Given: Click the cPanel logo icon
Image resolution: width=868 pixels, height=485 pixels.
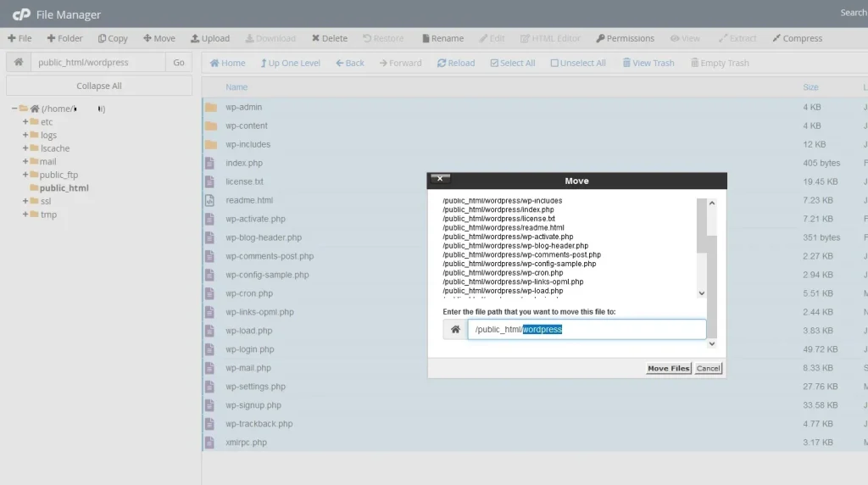Looking at the screenshot, I should [21, 14].
